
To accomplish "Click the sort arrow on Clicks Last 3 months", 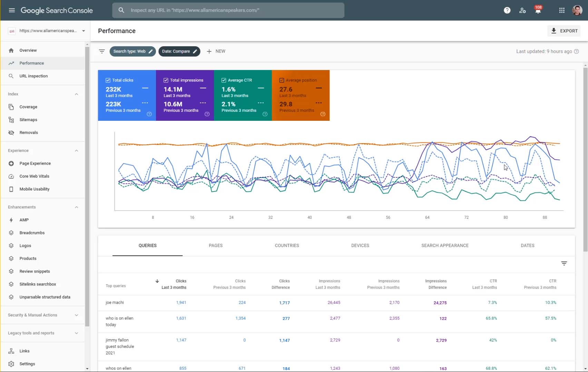I will [157, 281].
